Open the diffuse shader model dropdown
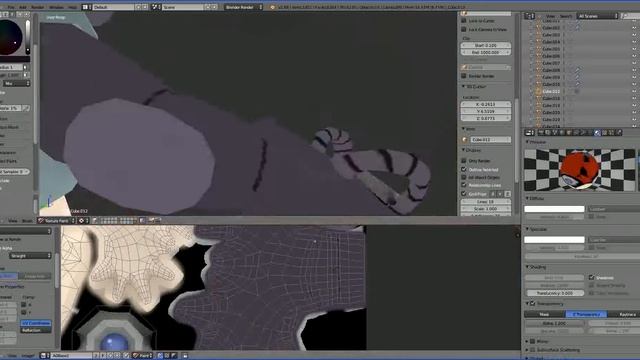Screen dimensions: 640x360 click(x=613, y=209)
